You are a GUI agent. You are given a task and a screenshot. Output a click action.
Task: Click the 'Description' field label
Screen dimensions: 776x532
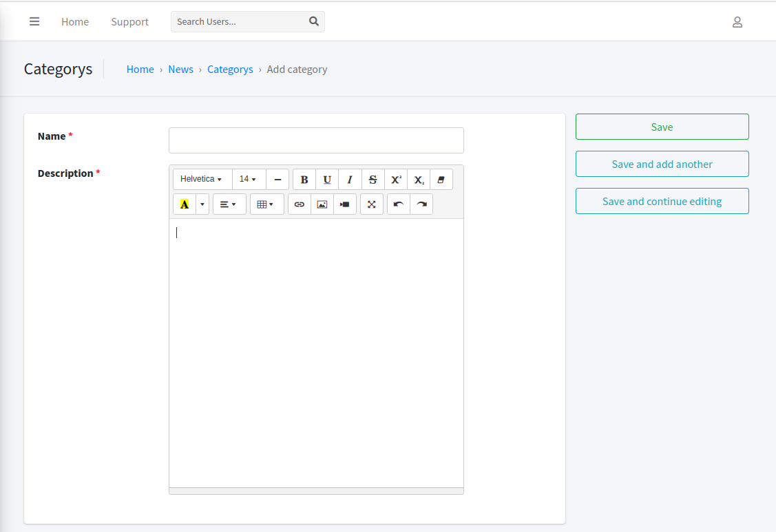65,173
